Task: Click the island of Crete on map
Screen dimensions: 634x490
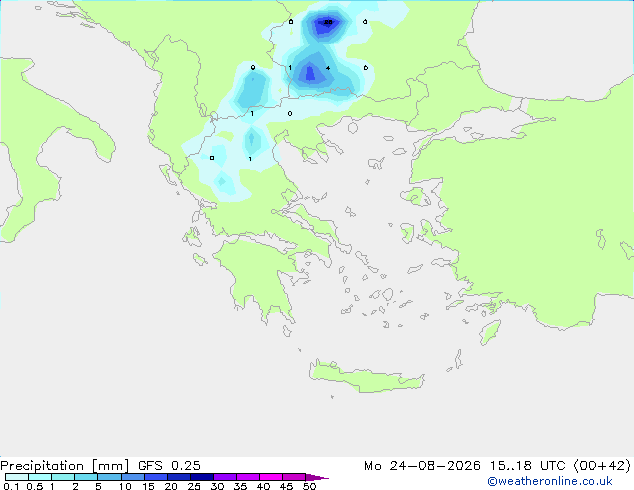Action: pyautogui.click(x=366, y=376)
